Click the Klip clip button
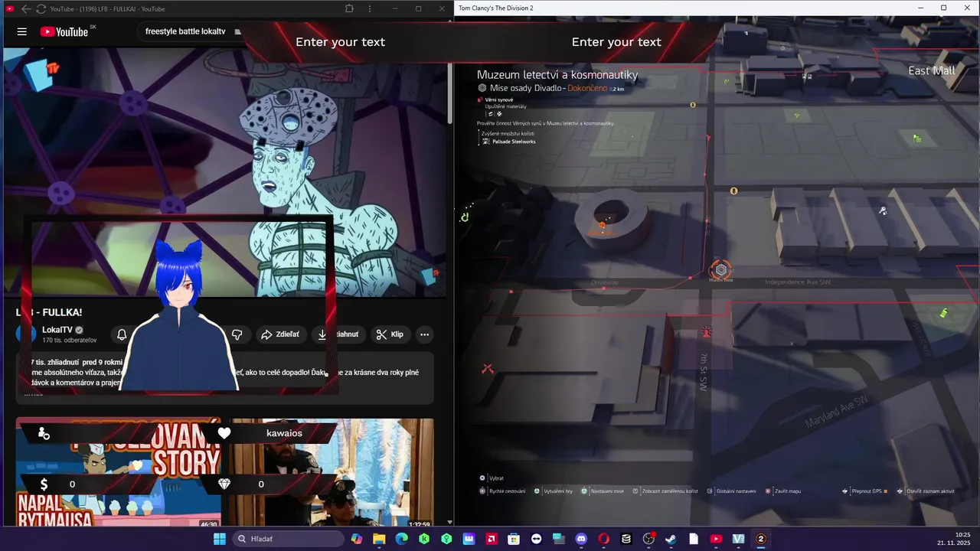The height and width of the screenshot is (551, 980). pyautogui.click(x=390, y=334)
